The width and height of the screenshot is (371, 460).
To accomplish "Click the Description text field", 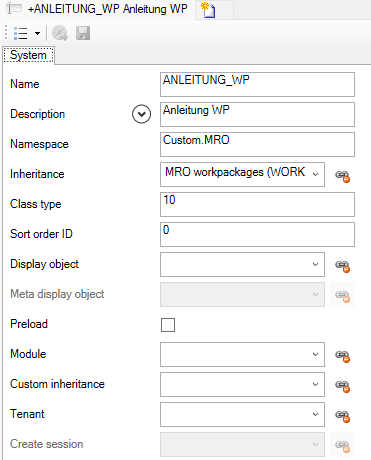I will [x=257, y=114].
